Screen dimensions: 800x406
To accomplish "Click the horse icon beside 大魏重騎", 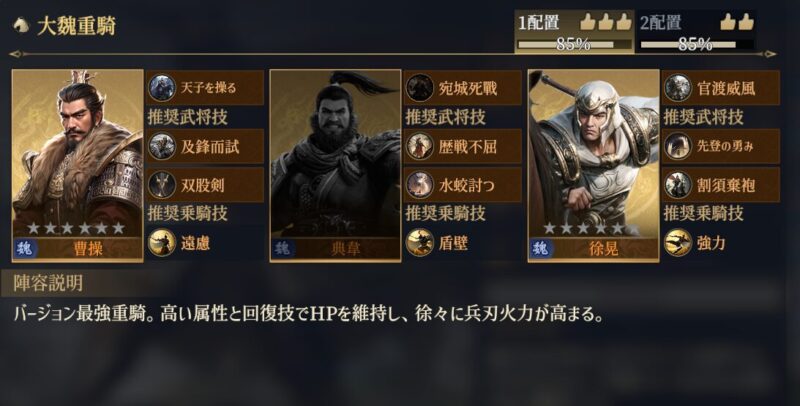I will [21, 25].
